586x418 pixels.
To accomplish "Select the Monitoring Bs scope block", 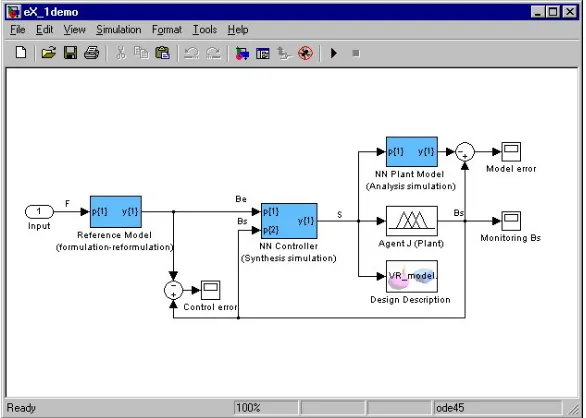I will 511,221.
